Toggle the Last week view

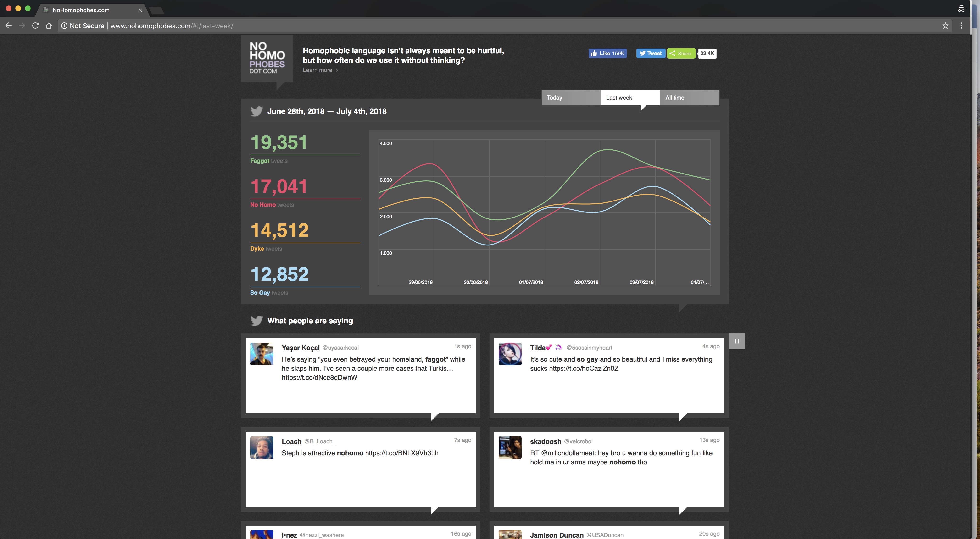tap(630, 98)
